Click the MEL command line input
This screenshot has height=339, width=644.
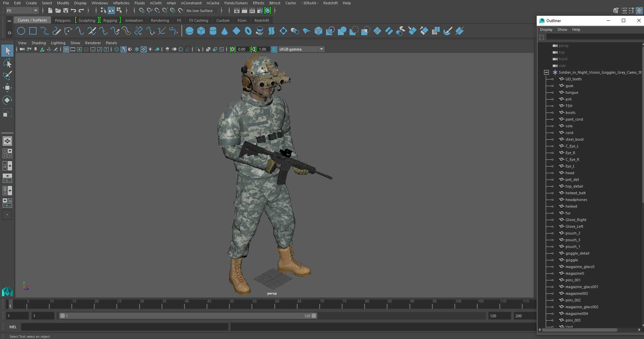point(125,327)
